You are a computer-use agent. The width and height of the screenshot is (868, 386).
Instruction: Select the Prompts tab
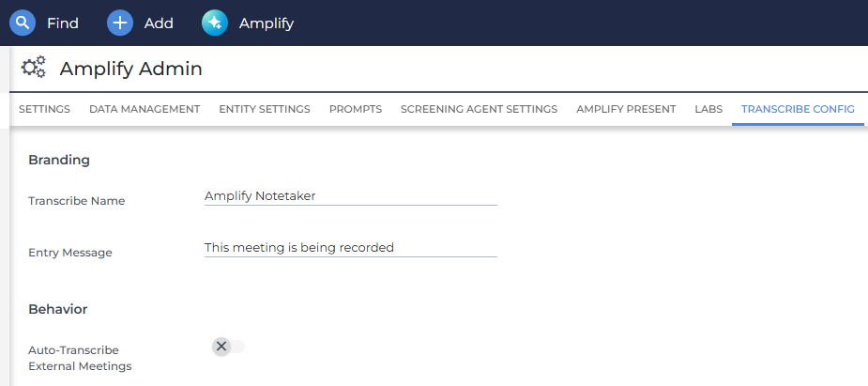[356, 109]
